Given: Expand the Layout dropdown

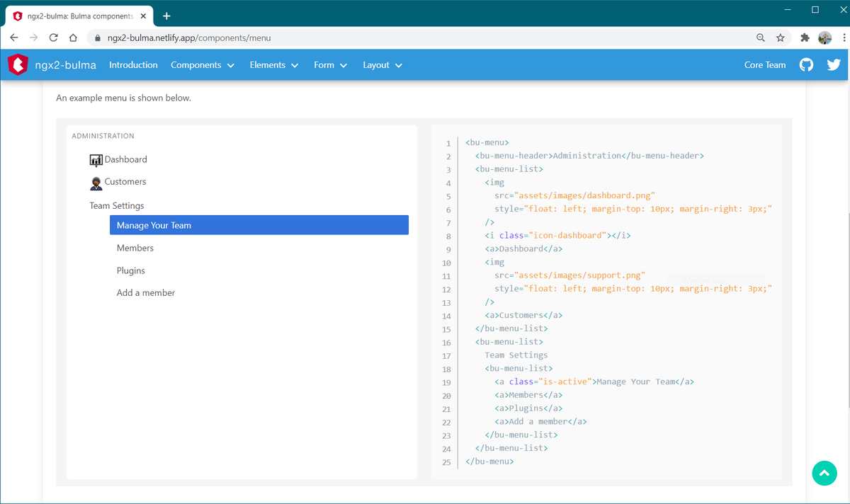Looking at the screenshot, I should [x=382, y=64].
